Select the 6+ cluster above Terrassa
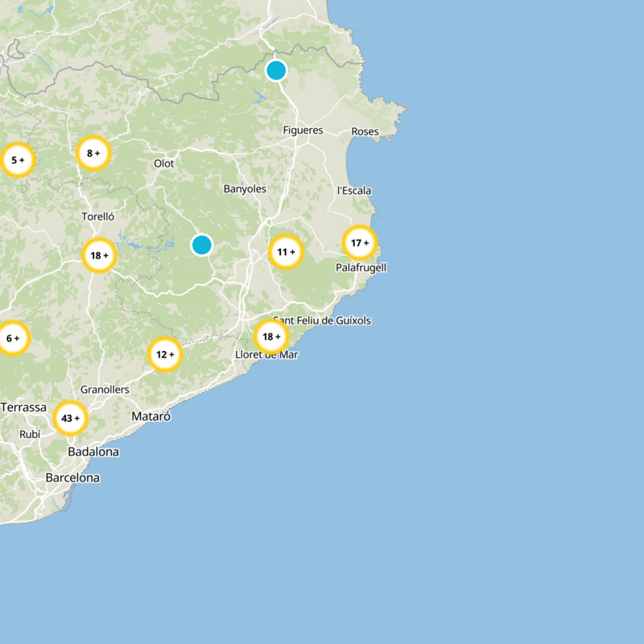 11,339
